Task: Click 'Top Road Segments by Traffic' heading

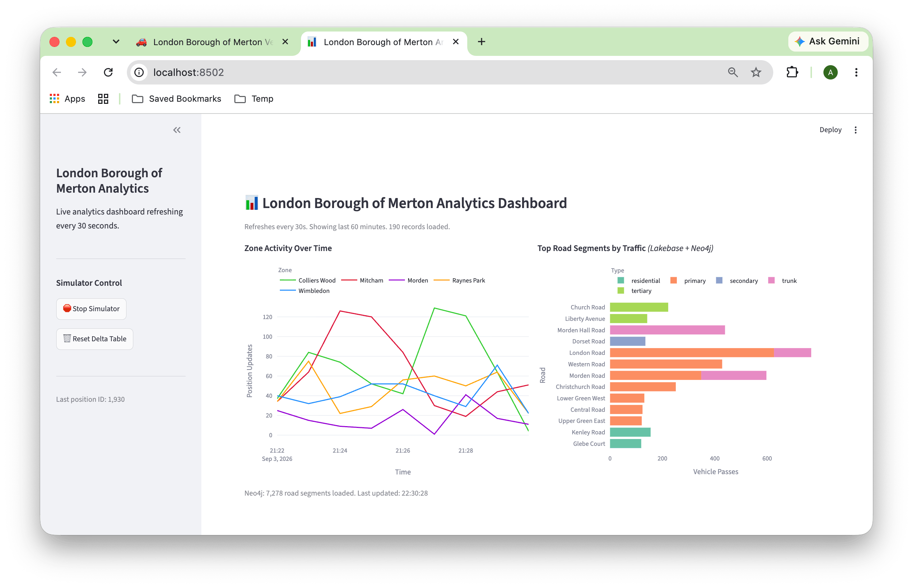Action: click(x=591, y=248)
